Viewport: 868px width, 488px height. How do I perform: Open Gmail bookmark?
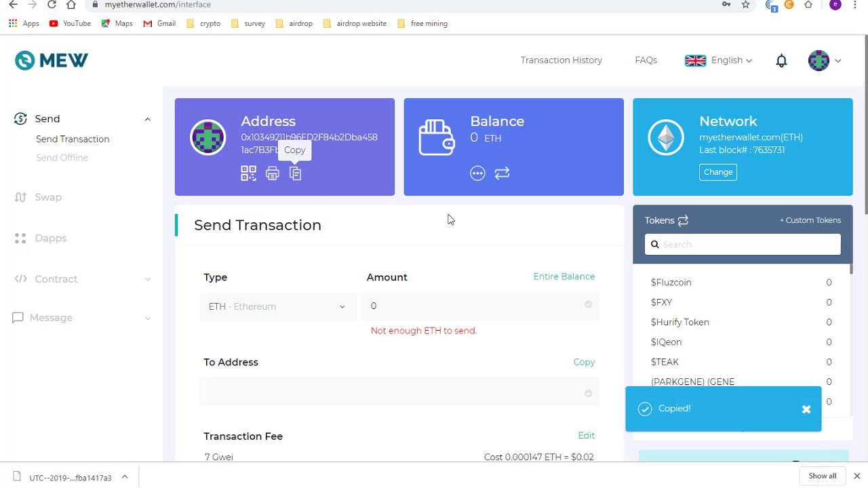(159, 24)
